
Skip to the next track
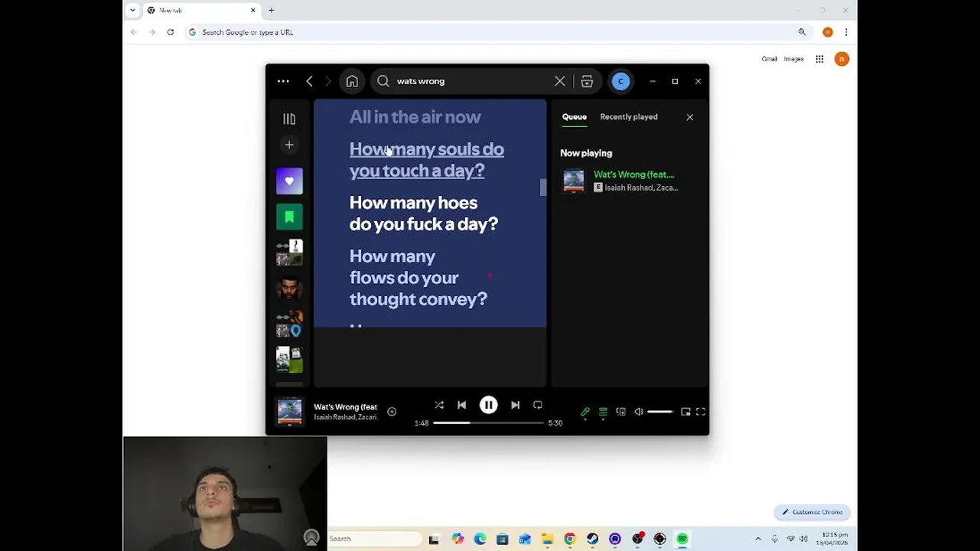[515, 405]
